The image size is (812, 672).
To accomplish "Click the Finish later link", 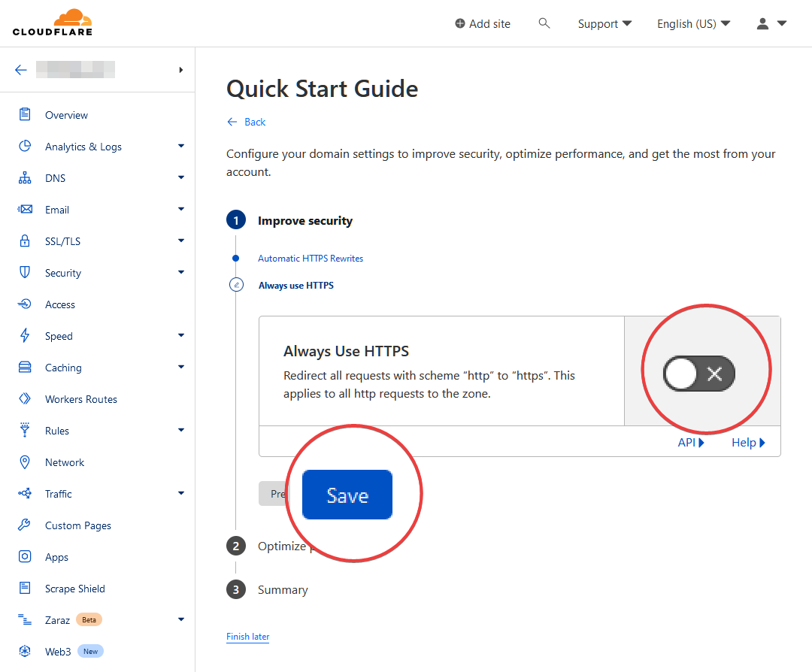I will click(247, 636).
